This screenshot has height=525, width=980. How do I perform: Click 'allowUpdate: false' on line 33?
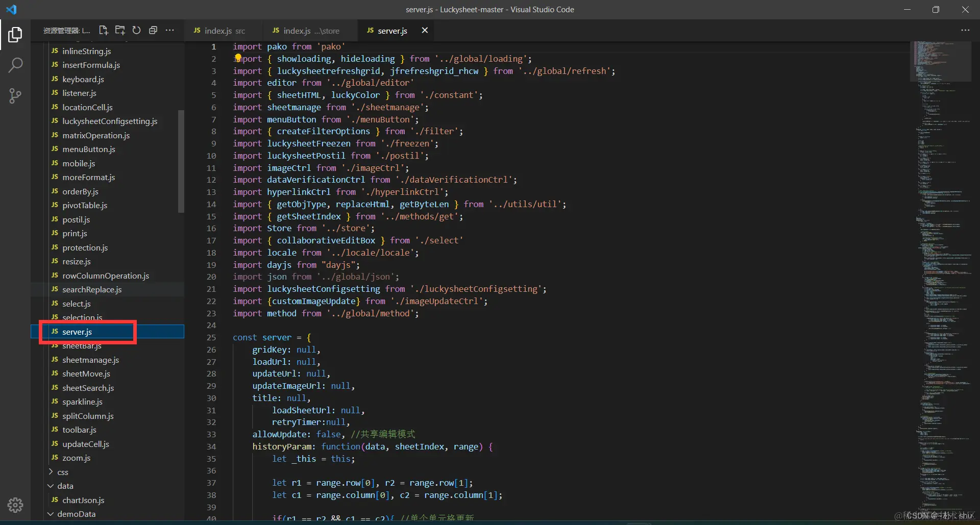coord(297,434)
